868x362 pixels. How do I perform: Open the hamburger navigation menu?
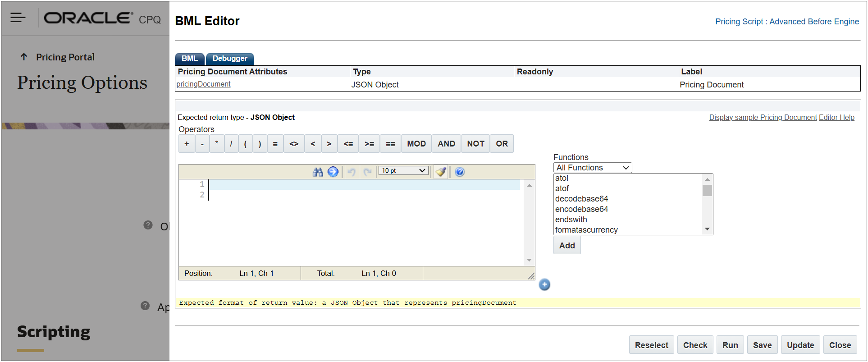(18, 18)
